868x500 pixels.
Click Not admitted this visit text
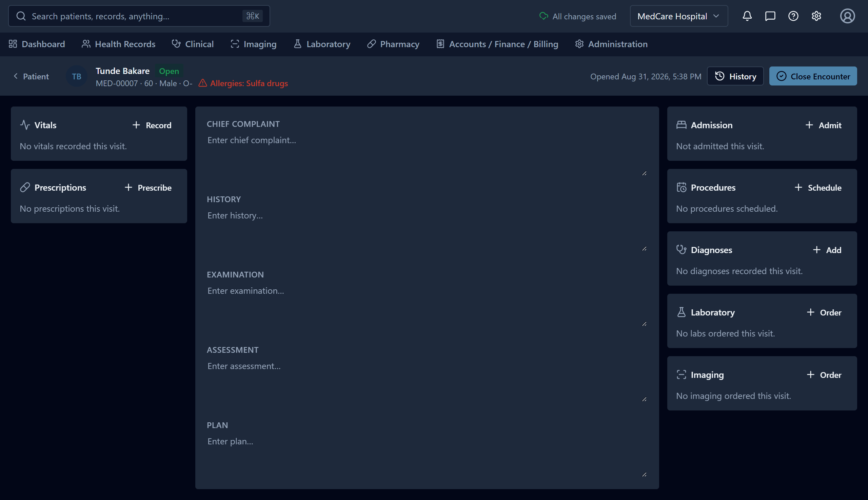point(720,146)
